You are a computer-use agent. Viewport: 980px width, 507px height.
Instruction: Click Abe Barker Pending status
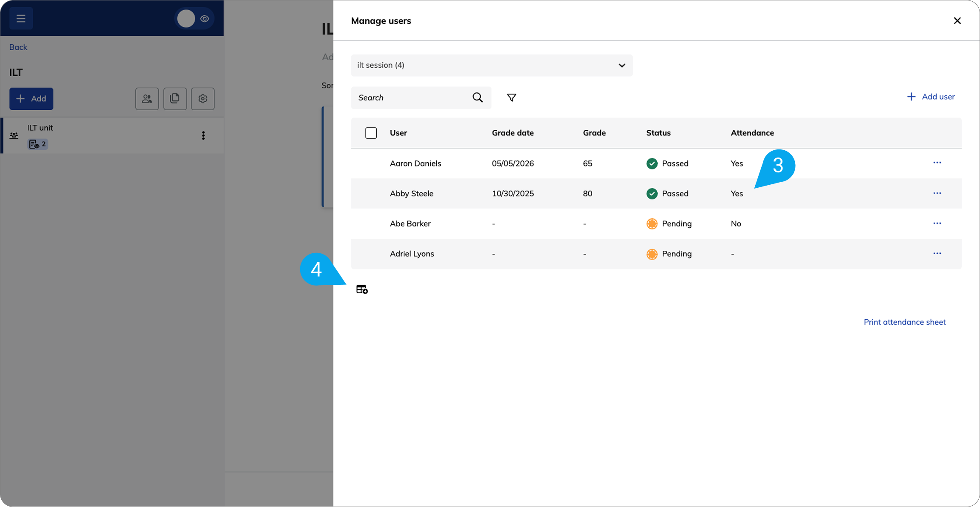[669, 223]
